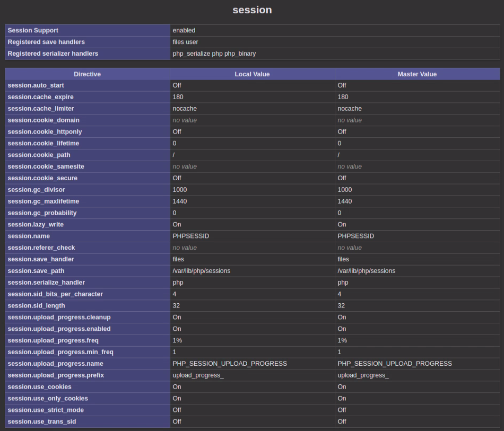Click the Directive column header
The image size is (504, 431).
88,74
